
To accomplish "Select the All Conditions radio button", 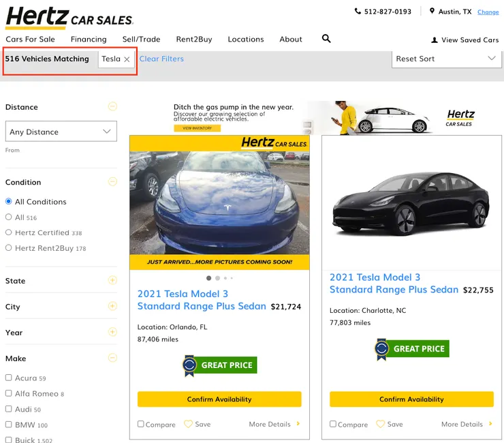I will [x=9, y=201].
